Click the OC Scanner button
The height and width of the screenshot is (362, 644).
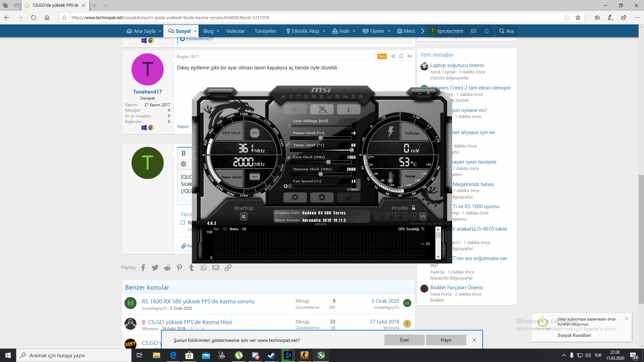[x=322, y=109]
